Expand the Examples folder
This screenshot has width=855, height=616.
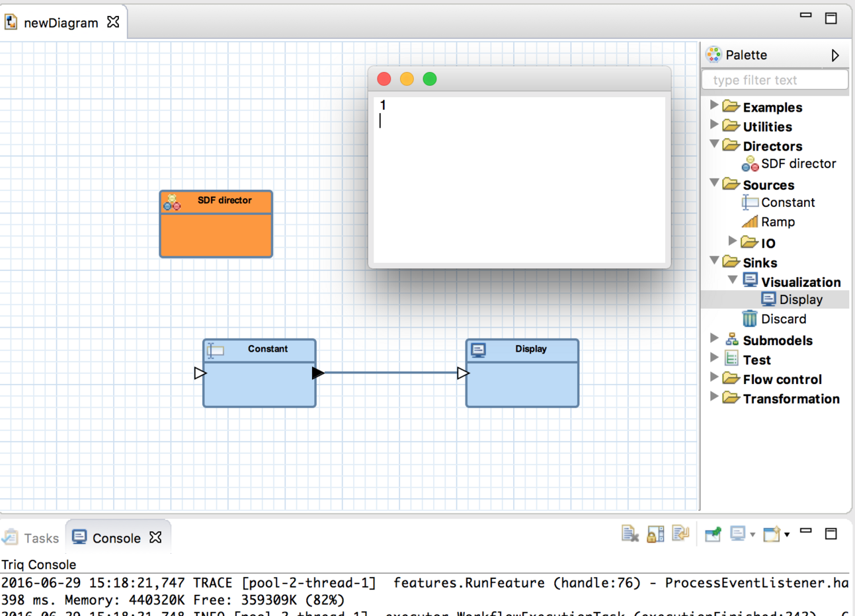[x=714, y=106]
